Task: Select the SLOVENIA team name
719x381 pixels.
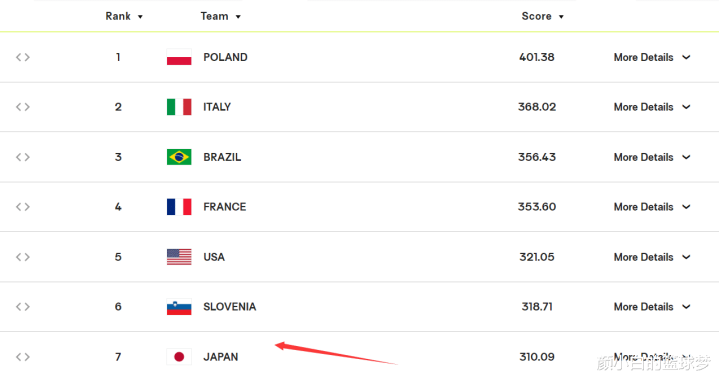Action: (x=230, y=307)
